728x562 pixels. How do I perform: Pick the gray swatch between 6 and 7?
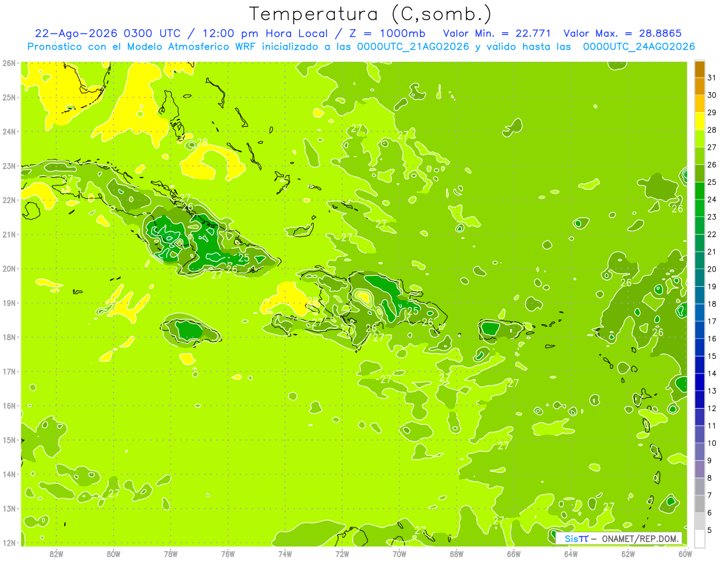click(699, 504)
